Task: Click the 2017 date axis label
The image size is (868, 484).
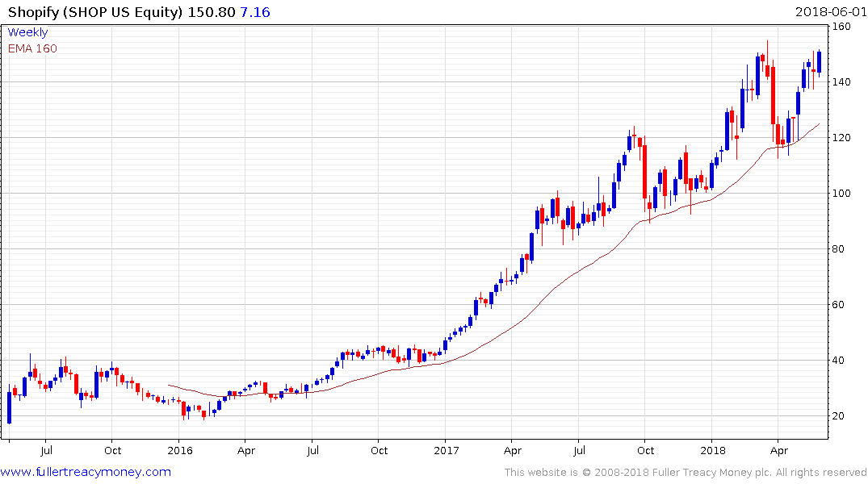Action: [447, 451]
